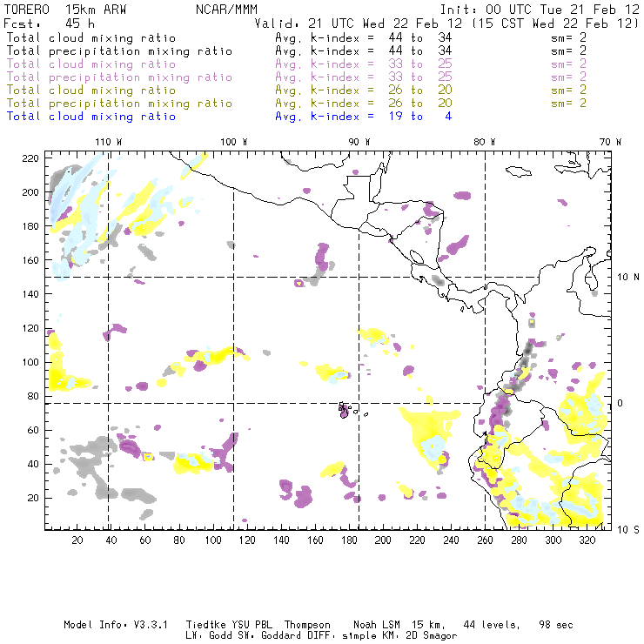Click the y-axis tick label '160'

coord(30,260)
